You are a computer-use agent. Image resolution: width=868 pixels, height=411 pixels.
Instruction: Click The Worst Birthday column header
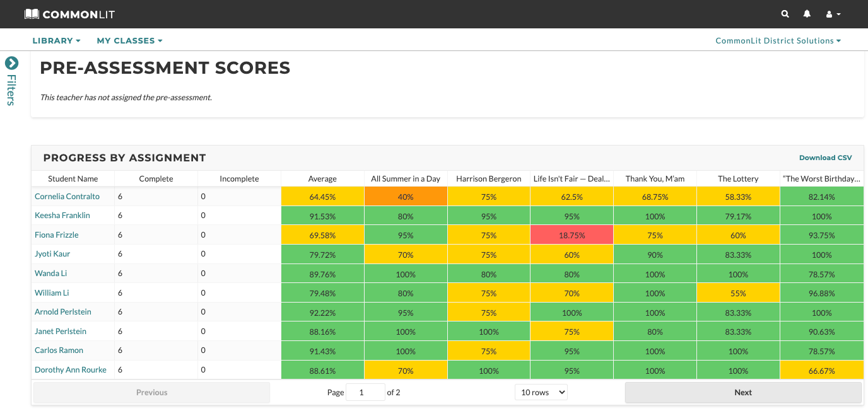821,178
